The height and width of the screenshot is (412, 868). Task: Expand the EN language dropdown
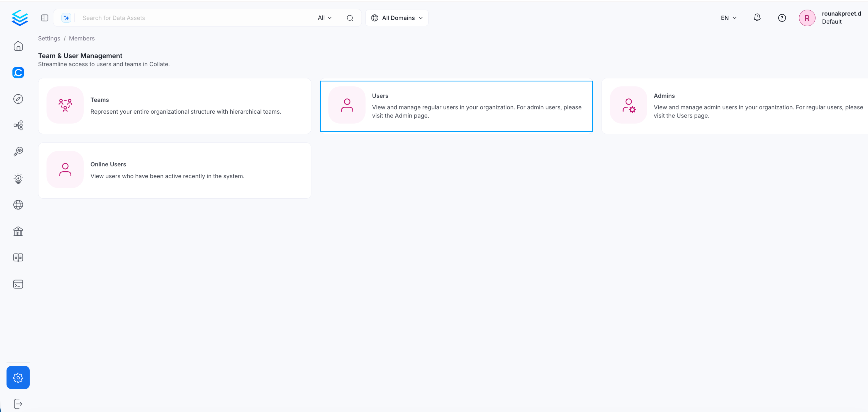click(728, 17)
